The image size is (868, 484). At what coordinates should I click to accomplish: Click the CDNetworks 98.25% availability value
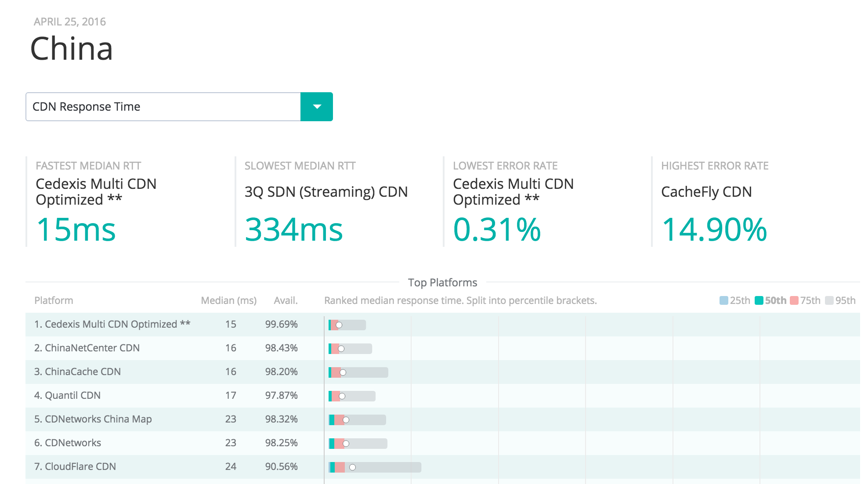coord(281,443)
